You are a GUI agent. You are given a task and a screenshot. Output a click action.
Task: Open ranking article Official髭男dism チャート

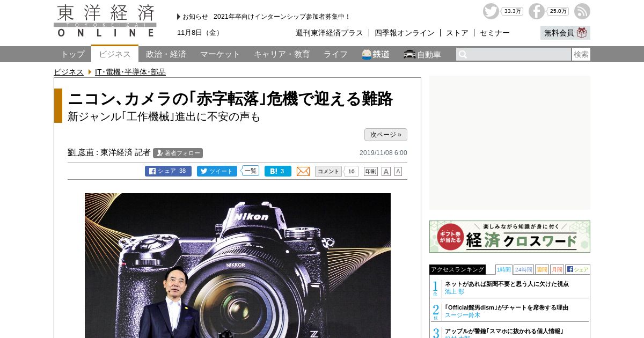506,307
